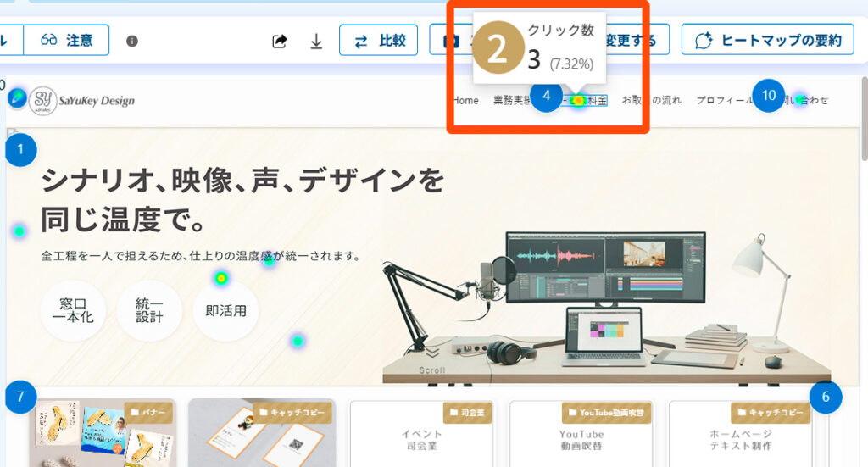Select the numbered marker 7 on the heatmap
This screenshot has height=467, width=868.
[x=20, y=397]
